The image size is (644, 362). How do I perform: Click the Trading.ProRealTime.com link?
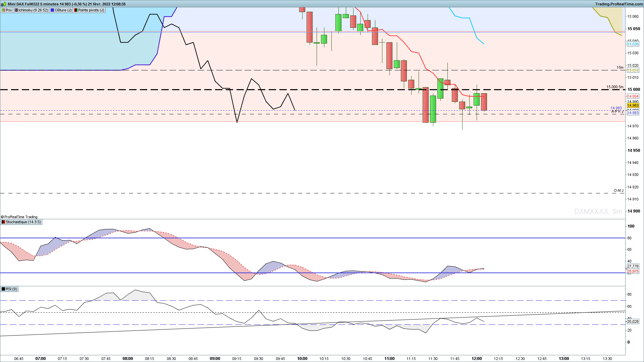(x=619, y=4)
